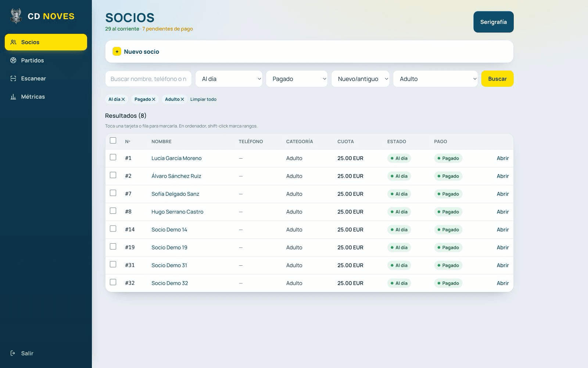Open Abrir for member #1
Viewport: 588px width, 368px height.
(x=503, y=158)
